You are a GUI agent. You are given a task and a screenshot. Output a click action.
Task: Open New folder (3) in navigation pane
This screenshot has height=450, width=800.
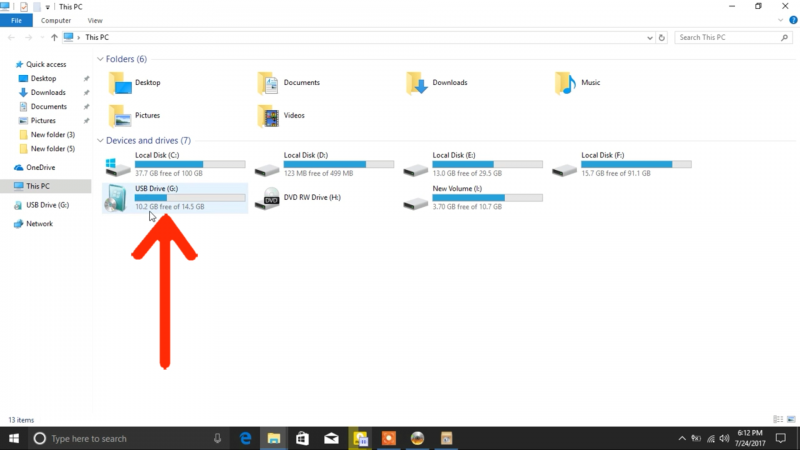point(53,135)
